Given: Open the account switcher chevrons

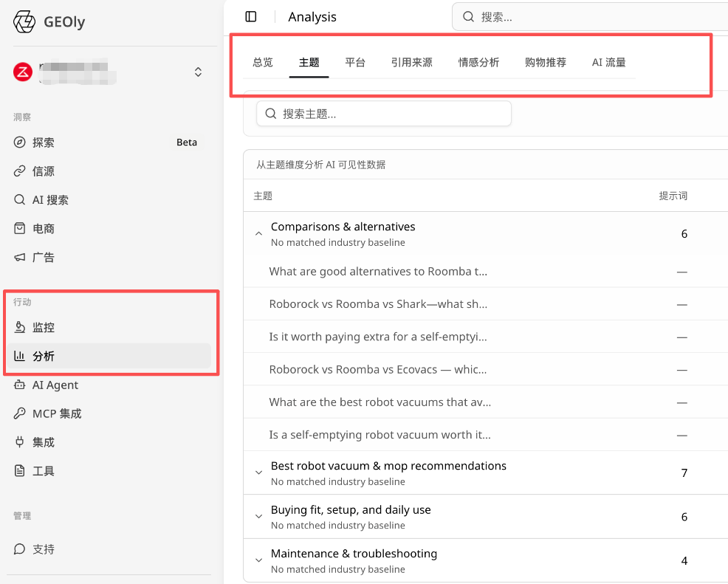Looking at the screenshot, I should click(199, 72).
